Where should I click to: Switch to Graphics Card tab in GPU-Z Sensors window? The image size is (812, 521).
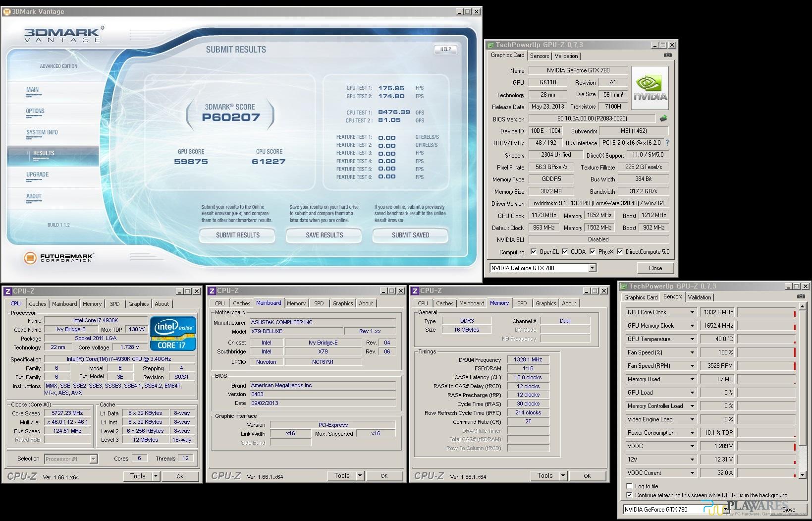coord(641,297)
